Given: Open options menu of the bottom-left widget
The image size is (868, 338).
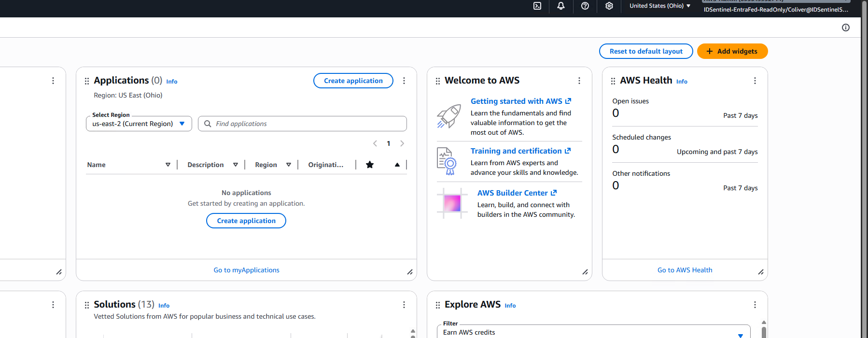Looking at the screenshot, I should (53, 305).
